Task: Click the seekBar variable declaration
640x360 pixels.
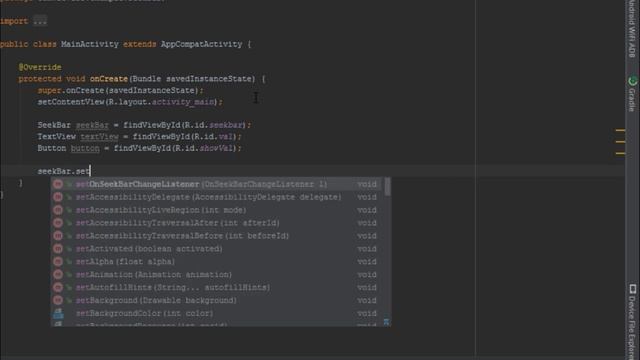Action: click(x=92, y=125)
